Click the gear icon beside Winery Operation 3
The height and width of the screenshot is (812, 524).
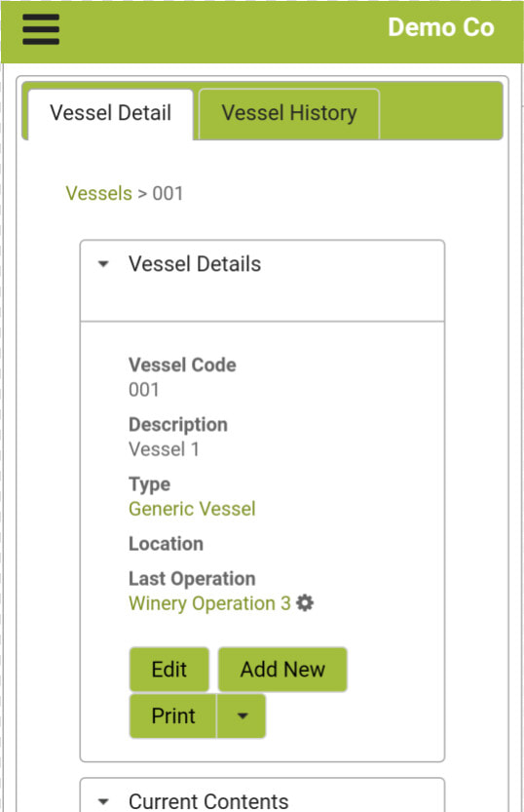click(305, 603)
